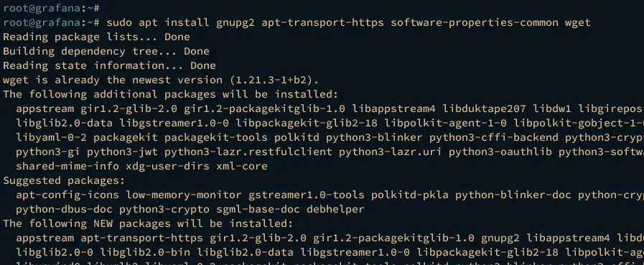Click 'libgstreamer1.0-0' in additional packages list
644x265 pixels.
click(174, 124)
